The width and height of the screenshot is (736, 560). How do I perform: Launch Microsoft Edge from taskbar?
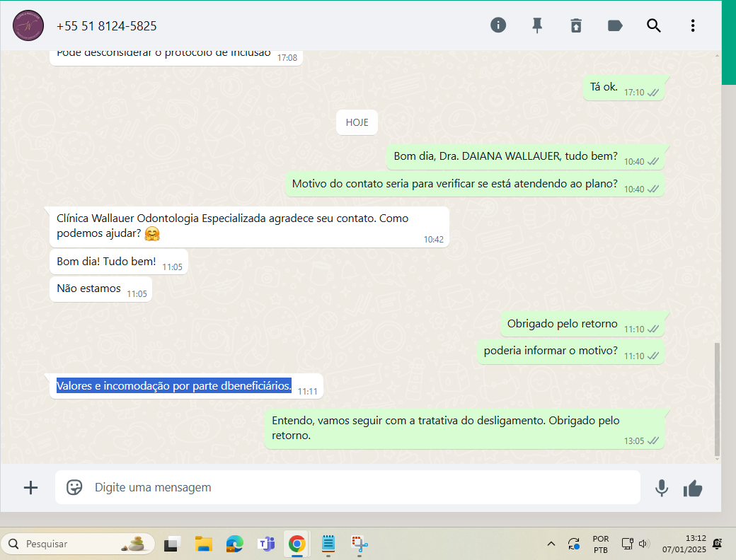pyautogui.click(x=234, y=544)
